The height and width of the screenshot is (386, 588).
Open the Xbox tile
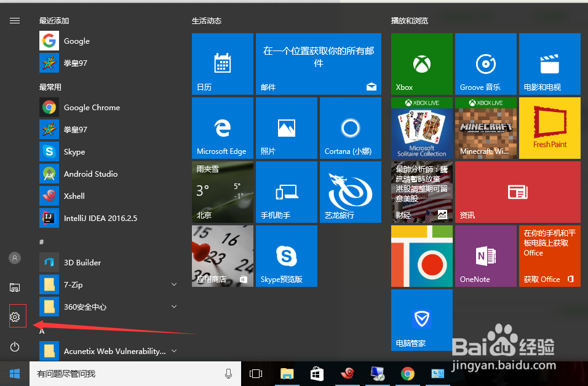[422, 64]
